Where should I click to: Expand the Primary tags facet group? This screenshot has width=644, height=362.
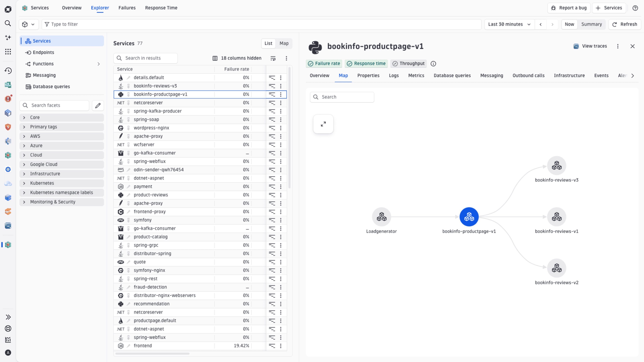62,127
